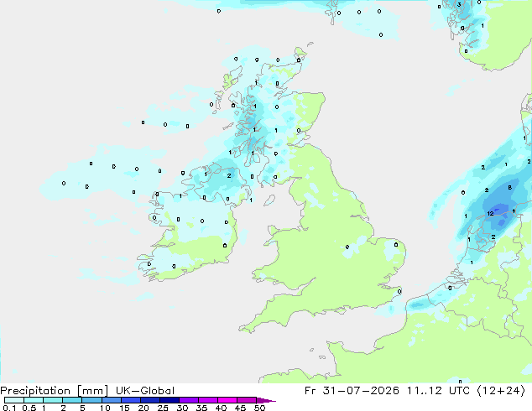Click the 0.1–0.5 mm palest legend swatch
532x411 pixels.
click(x=14, y=400)
